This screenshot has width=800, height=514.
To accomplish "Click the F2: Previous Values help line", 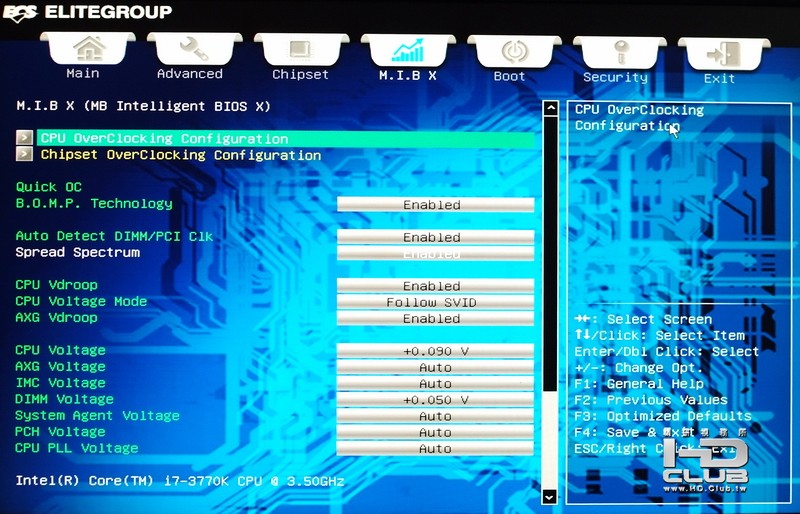I will point(651,400).
